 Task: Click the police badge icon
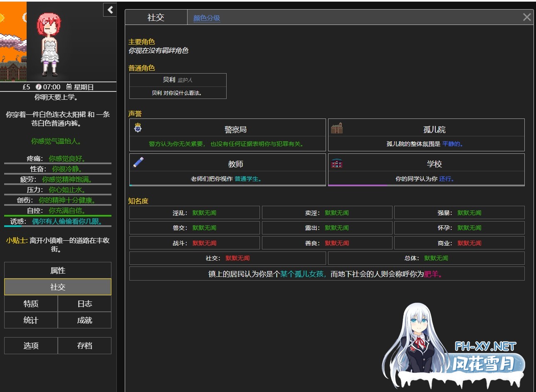coord(138,128)
